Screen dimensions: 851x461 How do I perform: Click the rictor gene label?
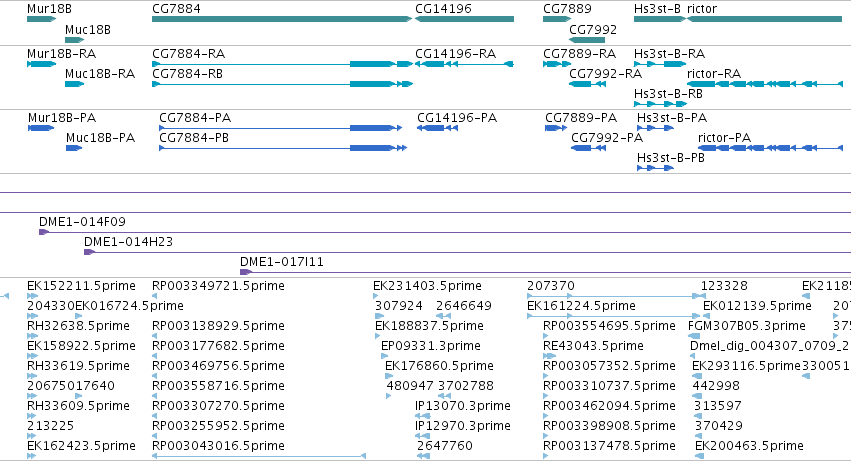(702, 9)
